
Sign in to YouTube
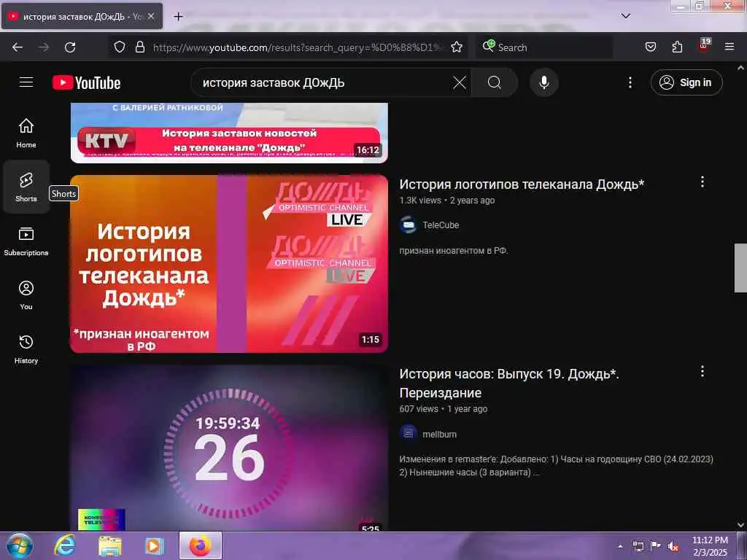click(x=686, y=82)
